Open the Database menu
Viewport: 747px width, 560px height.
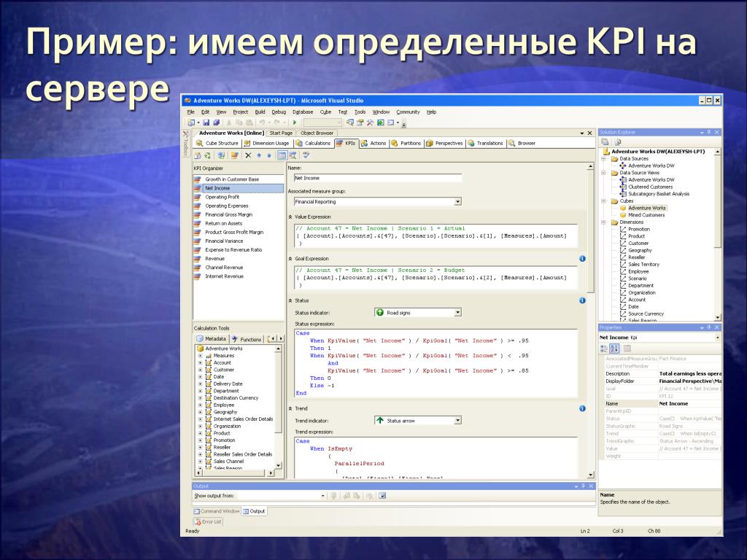point(303,112)
